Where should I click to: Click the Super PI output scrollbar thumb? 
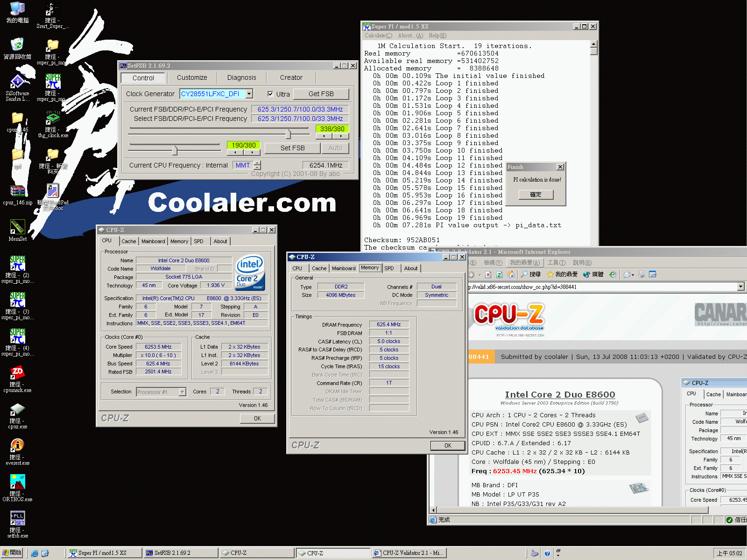pyautogui.click(x=594, y=51)
